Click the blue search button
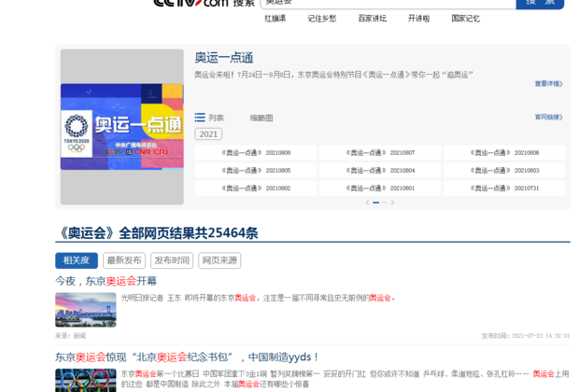This screenshot has height=392, width=579. [x=540, y=4]
